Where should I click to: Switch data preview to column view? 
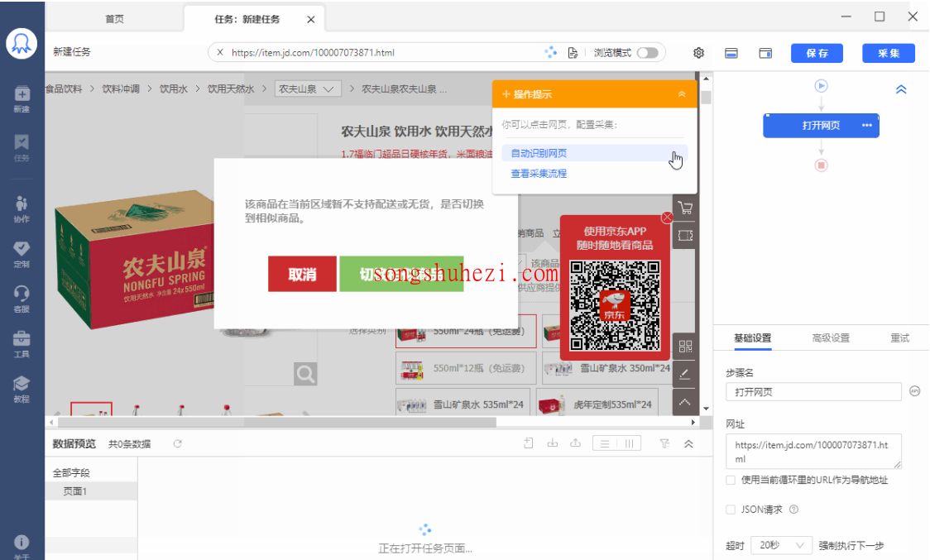tap(630, 443)
